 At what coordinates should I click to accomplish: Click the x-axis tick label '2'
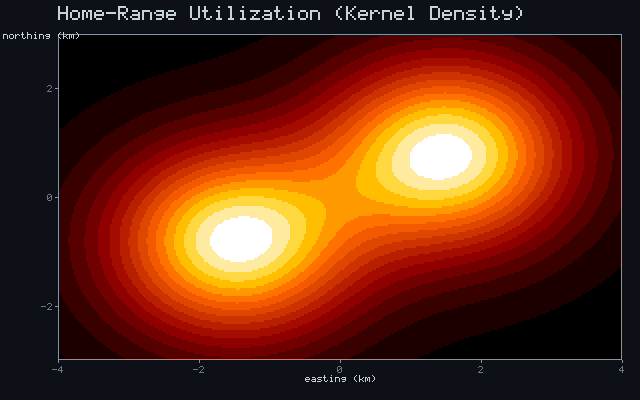(x=481, y=369)
